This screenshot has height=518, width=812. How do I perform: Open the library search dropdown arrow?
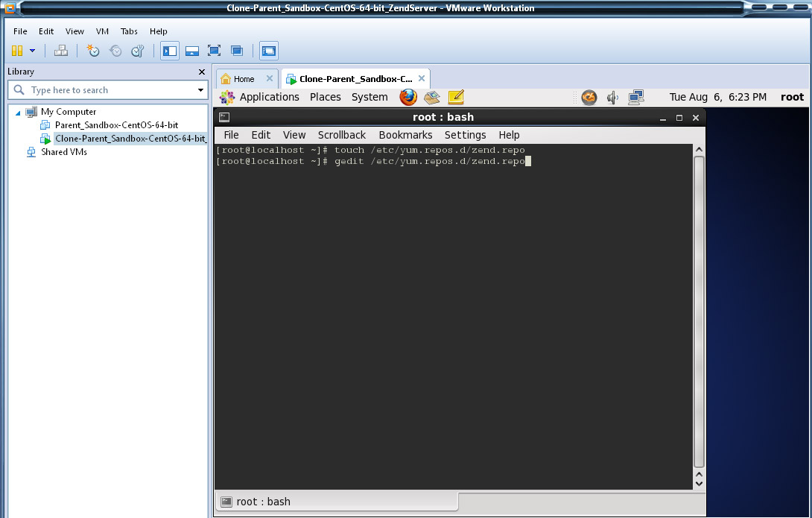click(x=200, y=90)
